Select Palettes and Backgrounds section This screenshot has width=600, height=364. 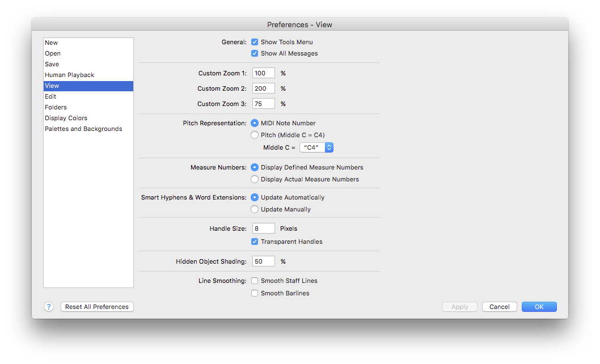pos(83,129)
